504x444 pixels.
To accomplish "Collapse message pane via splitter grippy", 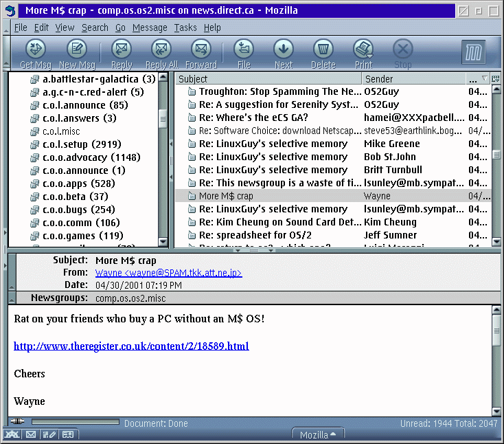I will pos(254,250).
